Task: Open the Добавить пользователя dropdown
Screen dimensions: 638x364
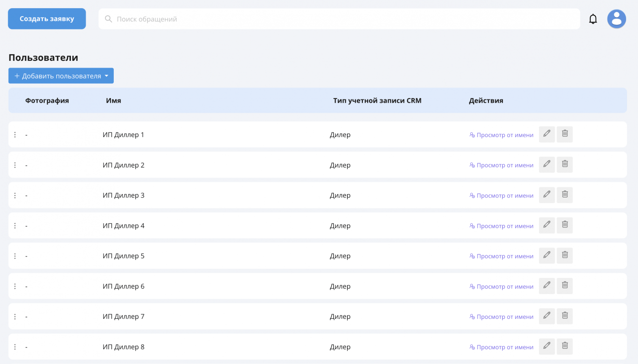Action: point(61,76)
